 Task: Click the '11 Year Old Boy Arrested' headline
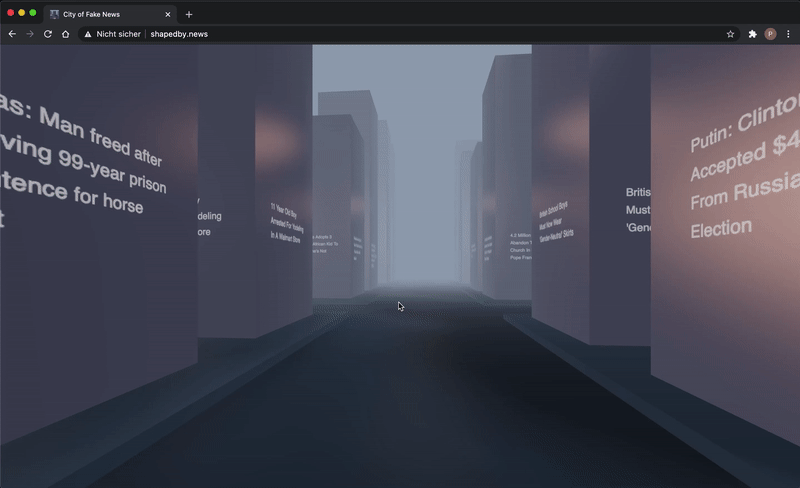tap(286, 223)
